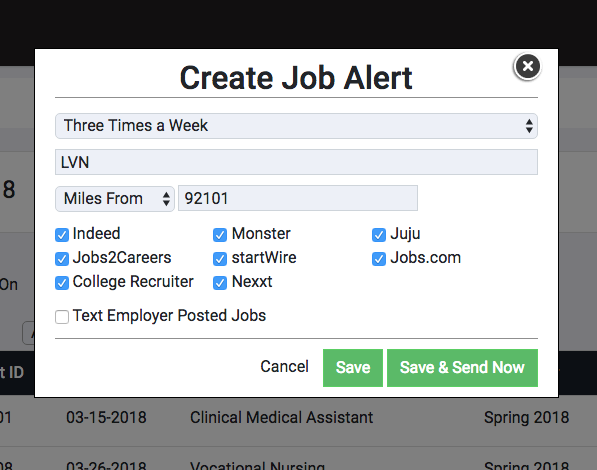This screenshot has width=597, height=470.
Task: Click Save & Send Now button
Action: (x=462, y=368)
